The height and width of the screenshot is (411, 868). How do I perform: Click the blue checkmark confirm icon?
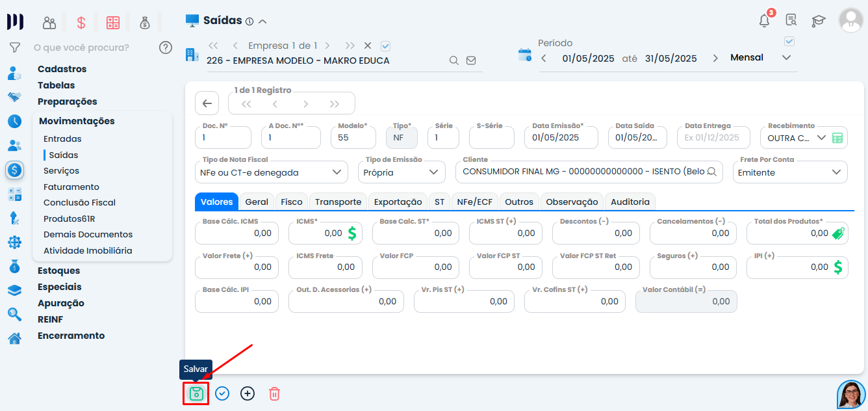point(222,393)
